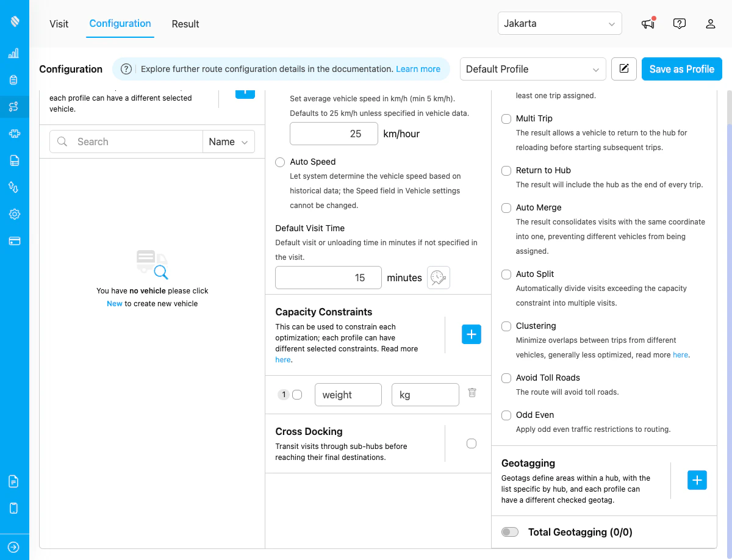Viewport: 732px width, 560px height.
Task: Check the Avoid Toll Roads option
Action: 506,378
